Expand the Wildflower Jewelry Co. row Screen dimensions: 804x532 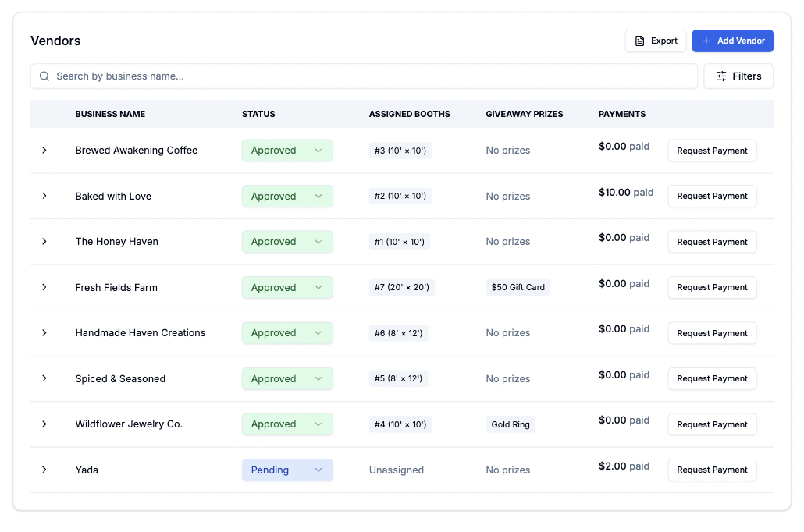point(44,424)
